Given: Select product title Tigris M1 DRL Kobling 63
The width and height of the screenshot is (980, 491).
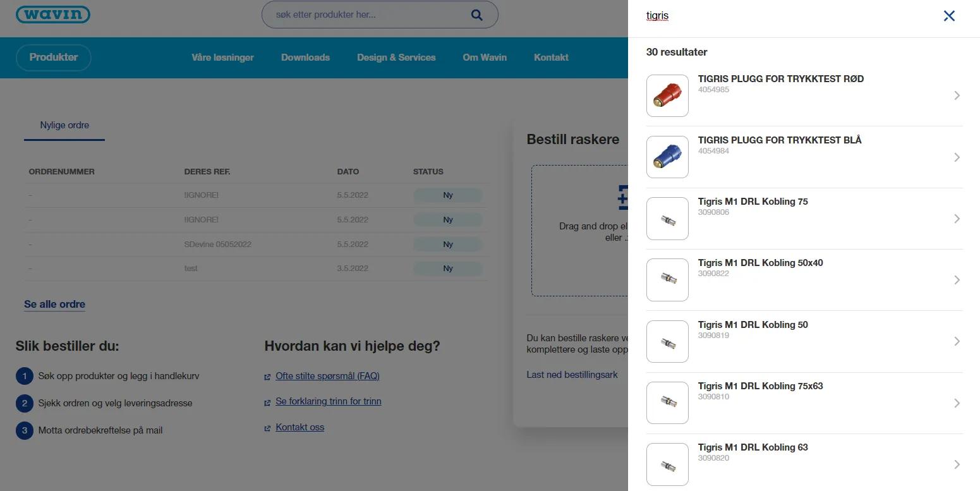Looking at the screenshot, I should [753, 447].
